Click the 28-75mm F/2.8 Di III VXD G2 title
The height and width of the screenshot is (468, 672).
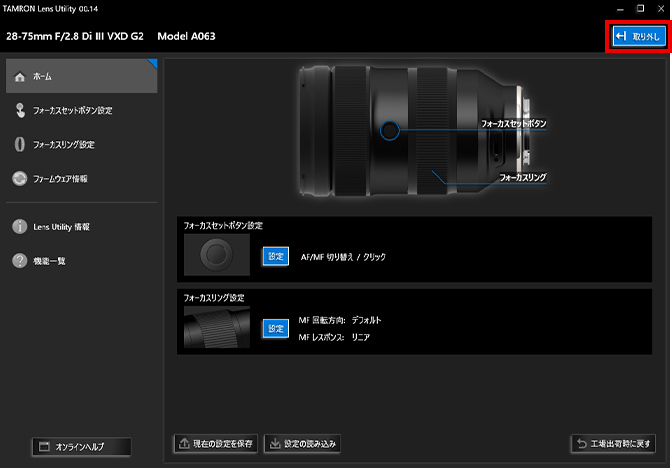point(75,36)
